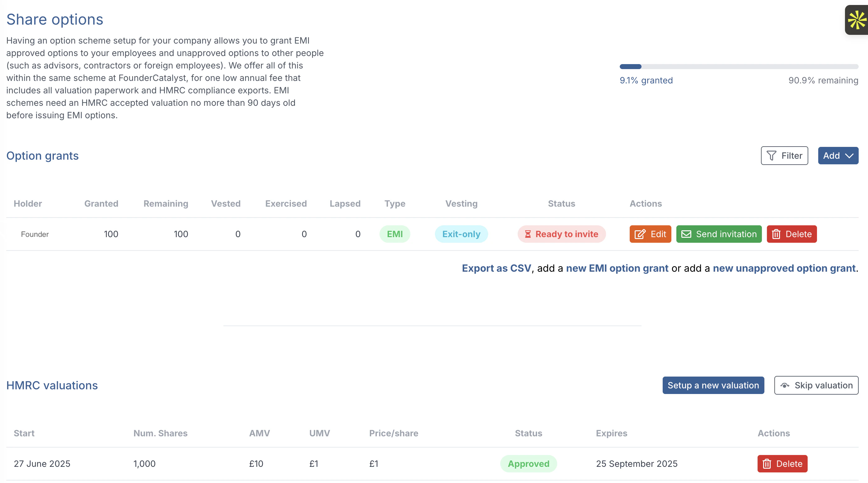This screenshot has width=868, height=483.
Task: Click the EMI type badge
Action: coord(394,234)
